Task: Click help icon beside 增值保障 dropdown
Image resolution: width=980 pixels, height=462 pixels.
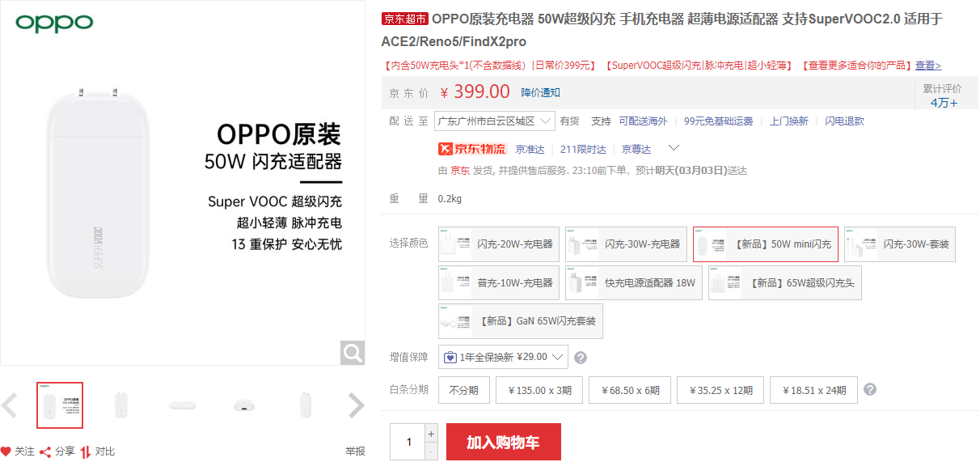Action: tap(580, 358)
